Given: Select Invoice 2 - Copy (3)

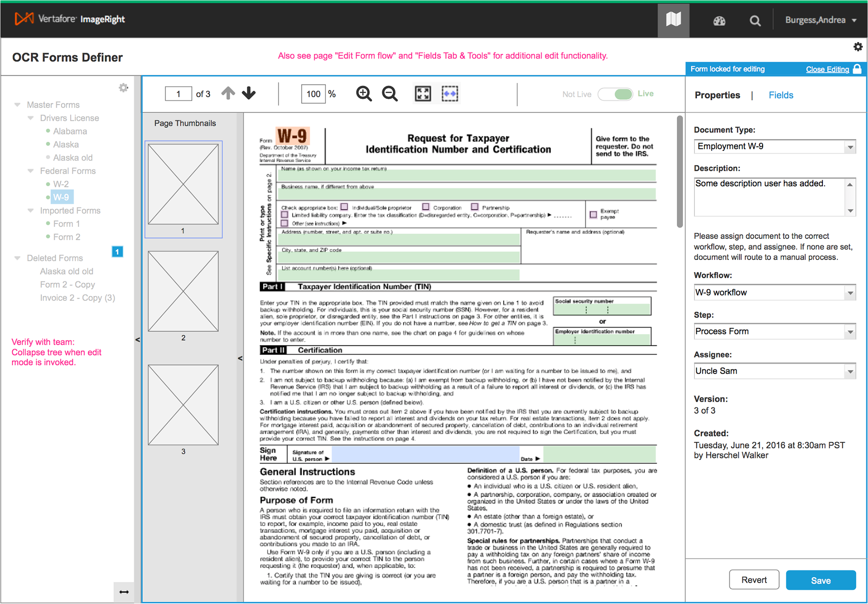Looking at the screenshot, I should click(77, 298).
